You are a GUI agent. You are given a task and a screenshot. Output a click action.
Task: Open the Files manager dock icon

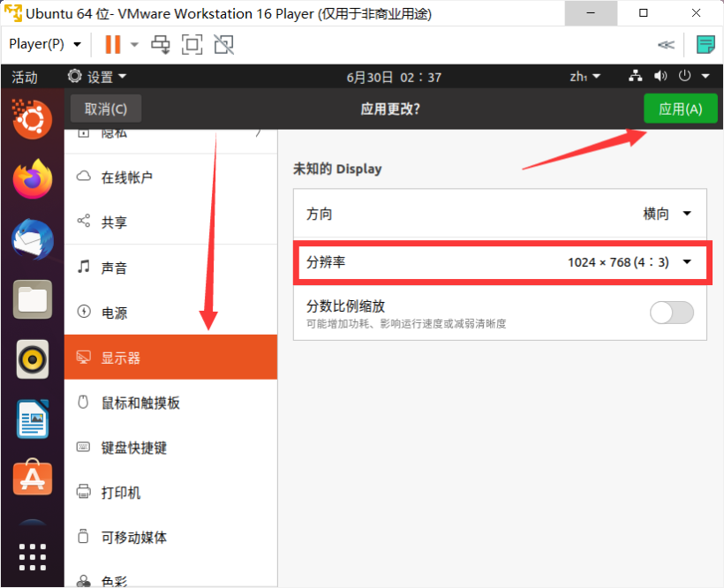pos(33,299)
